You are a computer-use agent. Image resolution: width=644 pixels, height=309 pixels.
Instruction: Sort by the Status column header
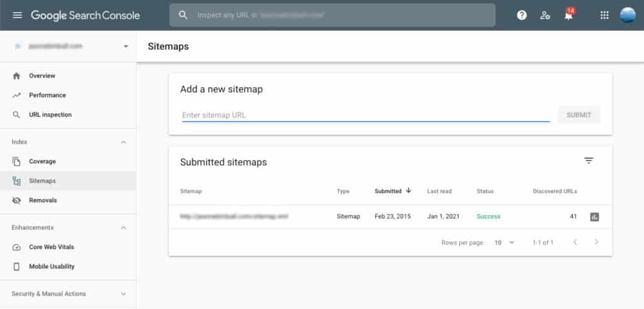click(x=485, y=191)
